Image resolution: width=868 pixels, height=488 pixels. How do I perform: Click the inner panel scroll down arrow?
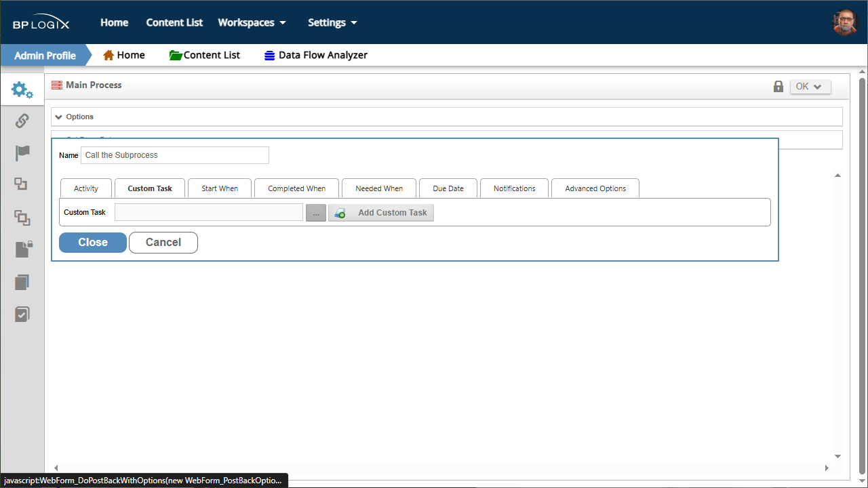[x=837, y=457]
